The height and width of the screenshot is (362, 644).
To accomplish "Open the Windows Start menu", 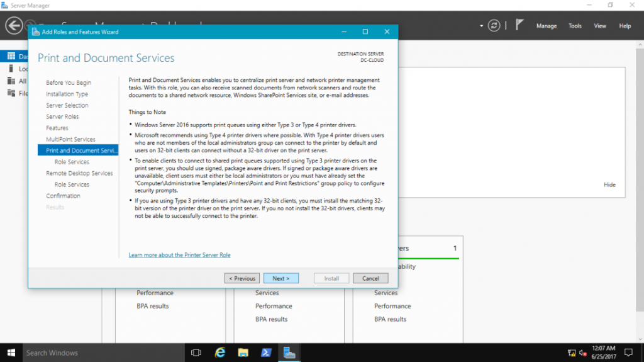I will (x=11, y=353).
